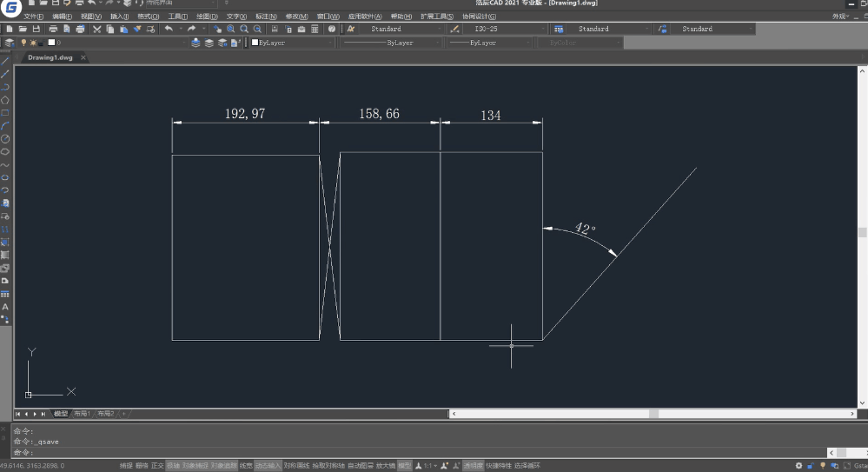Open the 视图(V) menu

coord(90,17)
